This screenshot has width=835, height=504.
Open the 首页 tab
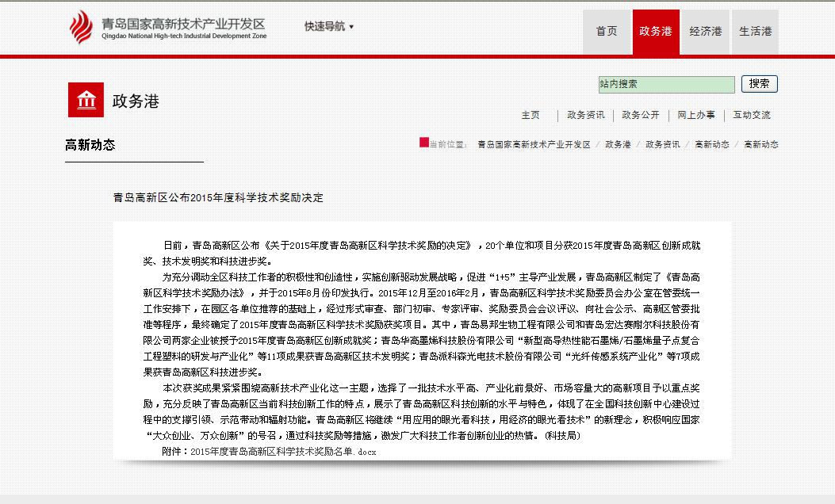point(607,32)
